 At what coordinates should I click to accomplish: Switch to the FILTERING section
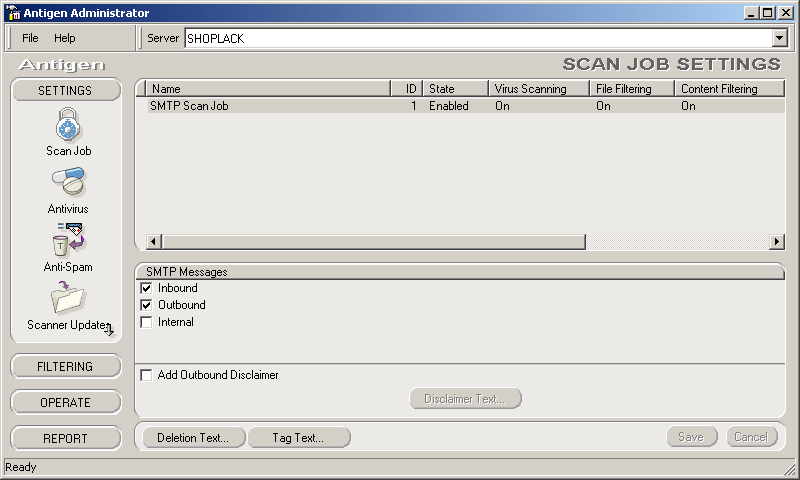tap(65, 366)
